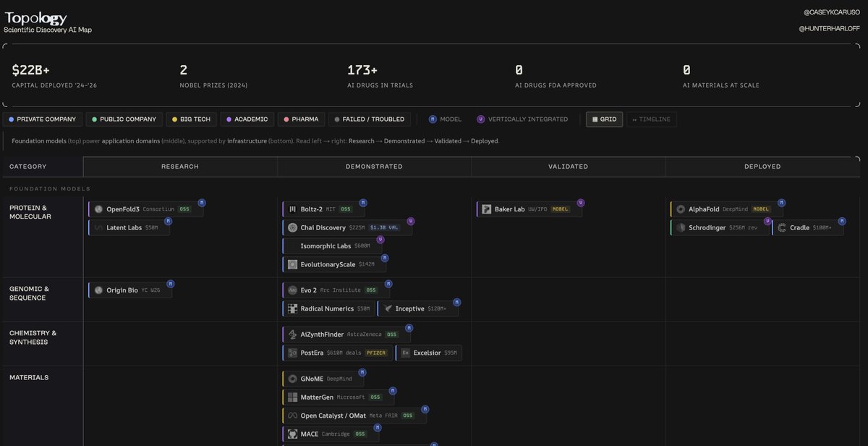Toggle the Private Company filter
Image resolution: width=868 pixels, height=446 pixels.
[x=42, y=119]
